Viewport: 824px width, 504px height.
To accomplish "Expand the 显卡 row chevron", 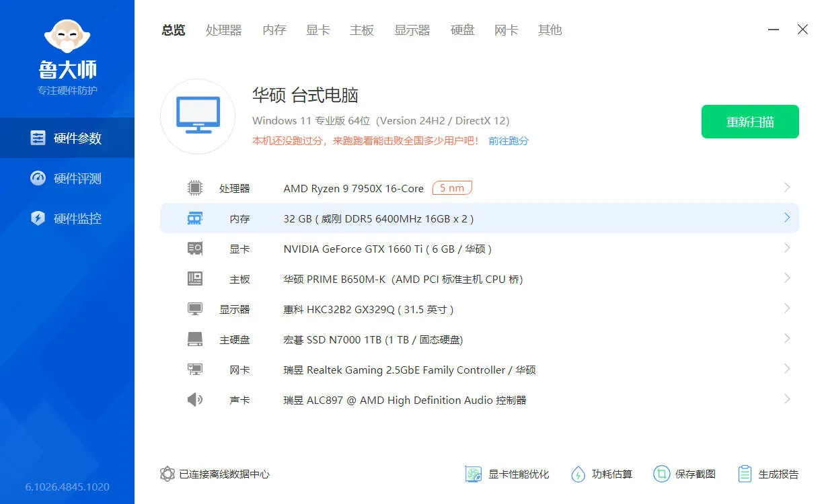I will (787, 248).
